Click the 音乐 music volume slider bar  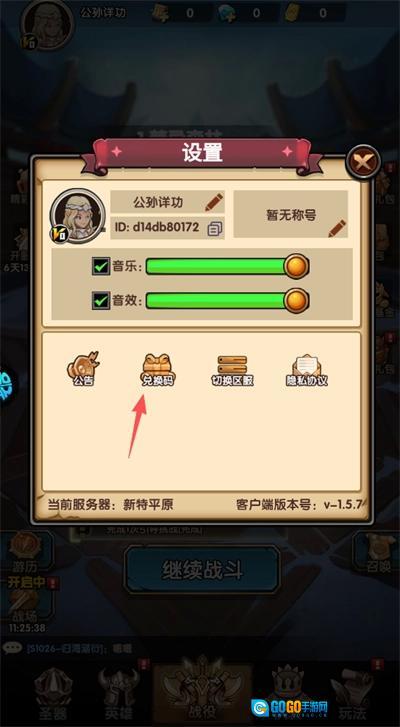coord(227,267)
